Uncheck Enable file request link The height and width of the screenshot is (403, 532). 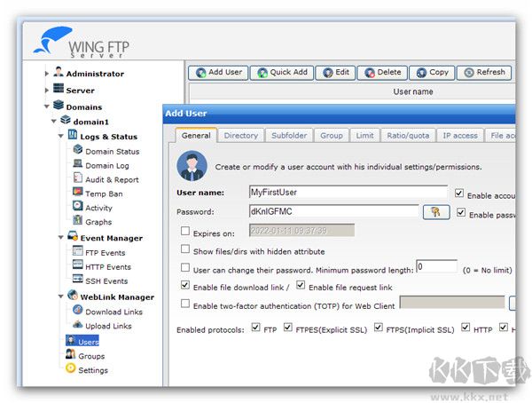point(301,285)
